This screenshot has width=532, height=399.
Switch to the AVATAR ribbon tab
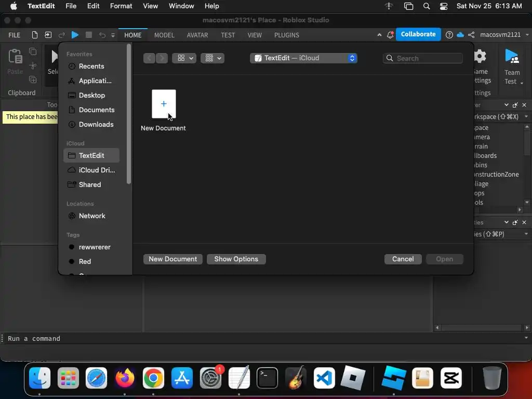pyautogui.click(x=197, y=35)
